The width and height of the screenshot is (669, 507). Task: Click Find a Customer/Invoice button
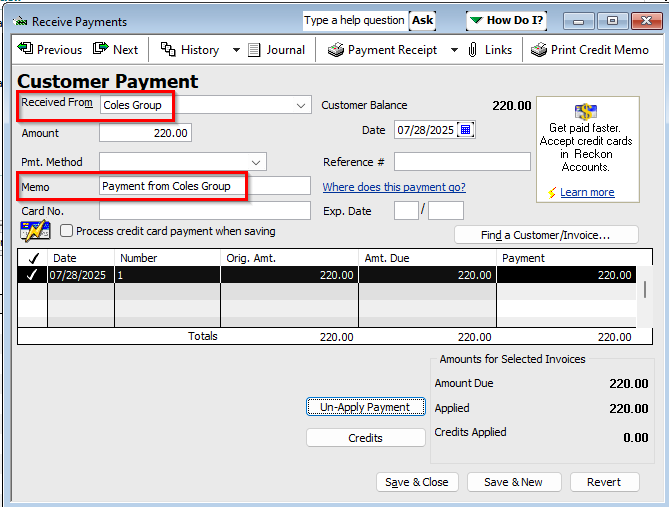(x=546, y=235)
